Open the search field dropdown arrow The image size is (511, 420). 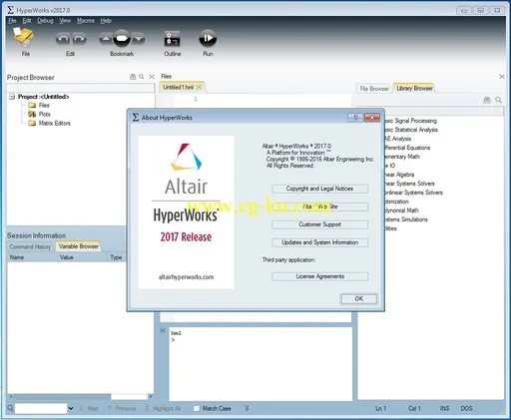tap(71, 408)
